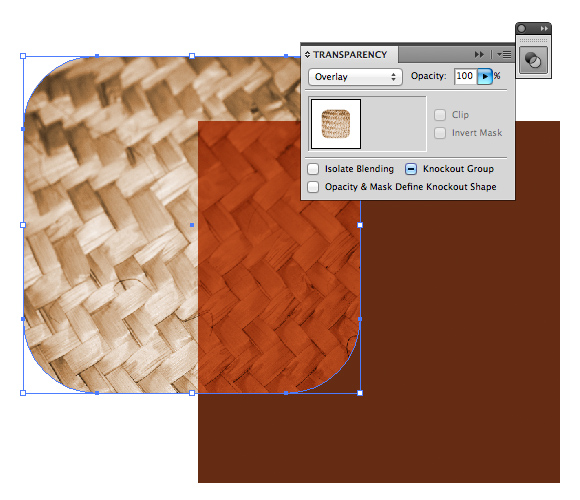Click the Opacity value field showing 100

click(465, 77)
